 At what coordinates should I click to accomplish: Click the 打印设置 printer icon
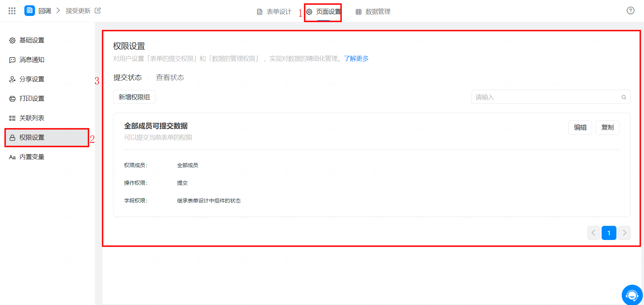coord(12,99)
